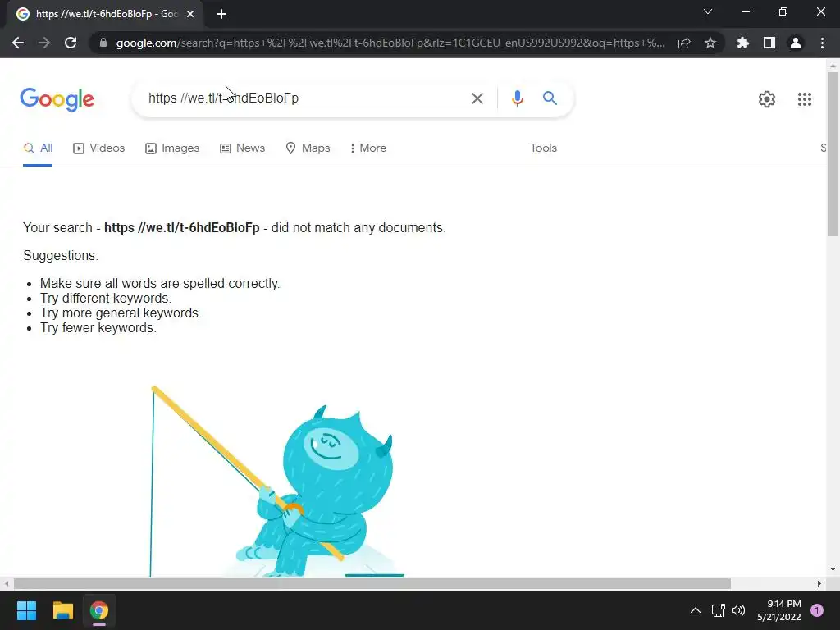Reload the current page
Viewport: 840px width, 630px height.
click(71, 43)
